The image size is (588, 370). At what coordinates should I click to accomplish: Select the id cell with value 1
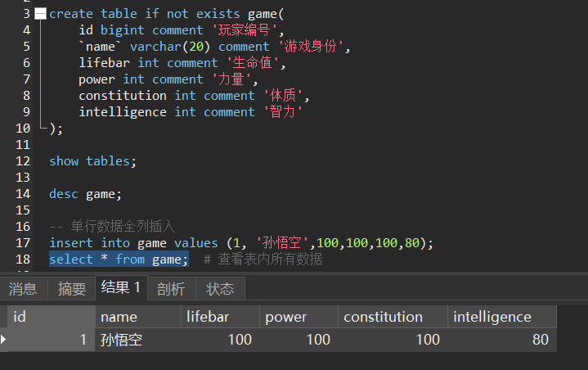click(x=52, y=340)
